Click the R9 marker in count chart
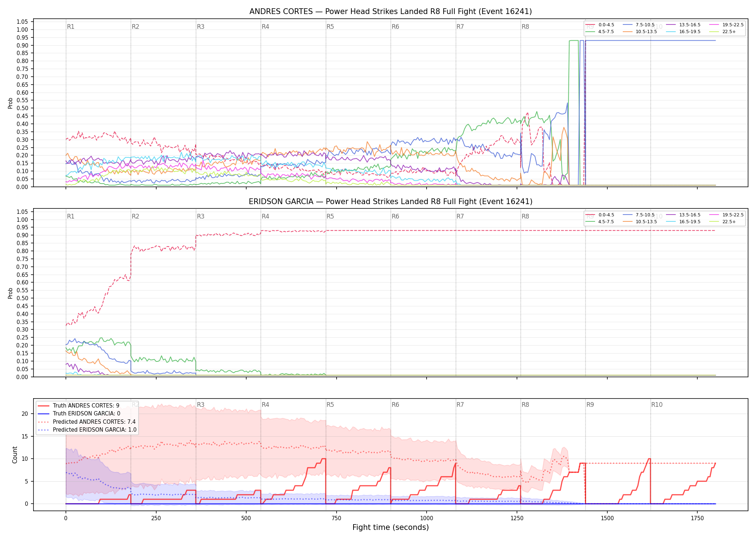Screen dimensions: 756x540 [x=590, y=405]
